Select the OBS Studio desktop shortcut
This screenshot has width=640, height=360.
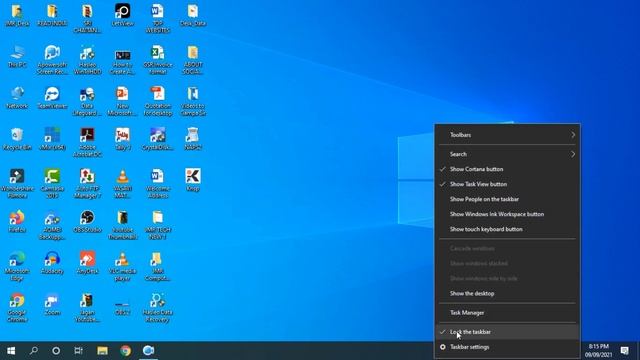coord(87,222)
